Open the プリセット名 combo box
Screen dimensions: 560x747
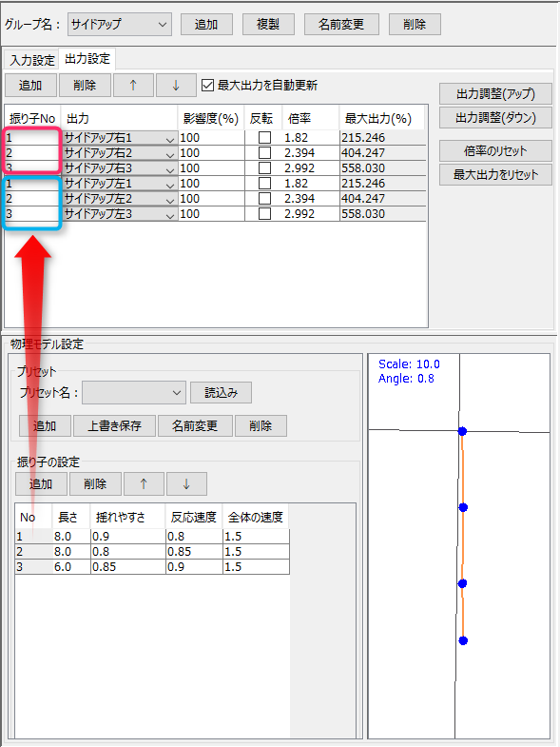coord(134,393)
